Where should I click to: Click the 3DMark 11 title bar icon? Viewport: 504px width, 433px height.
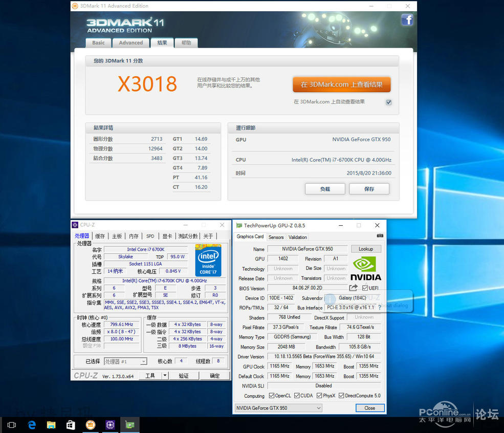coord(75,6)
